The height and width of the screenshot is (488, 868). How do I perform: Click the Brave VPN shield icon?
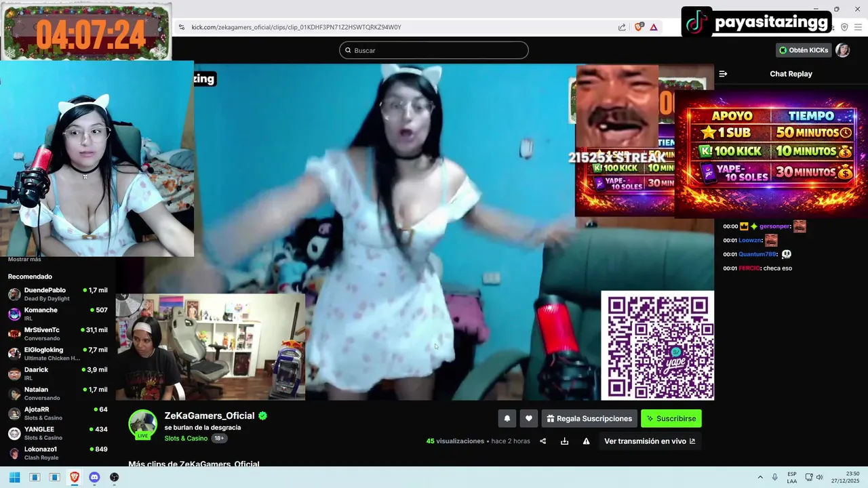coord(844,27)
